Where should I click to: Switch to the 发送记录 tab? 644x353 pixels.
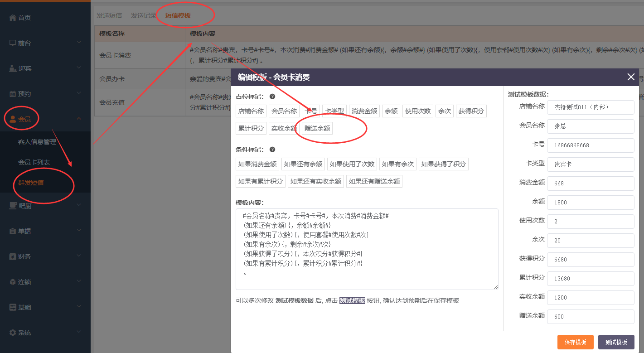(144, 15)
